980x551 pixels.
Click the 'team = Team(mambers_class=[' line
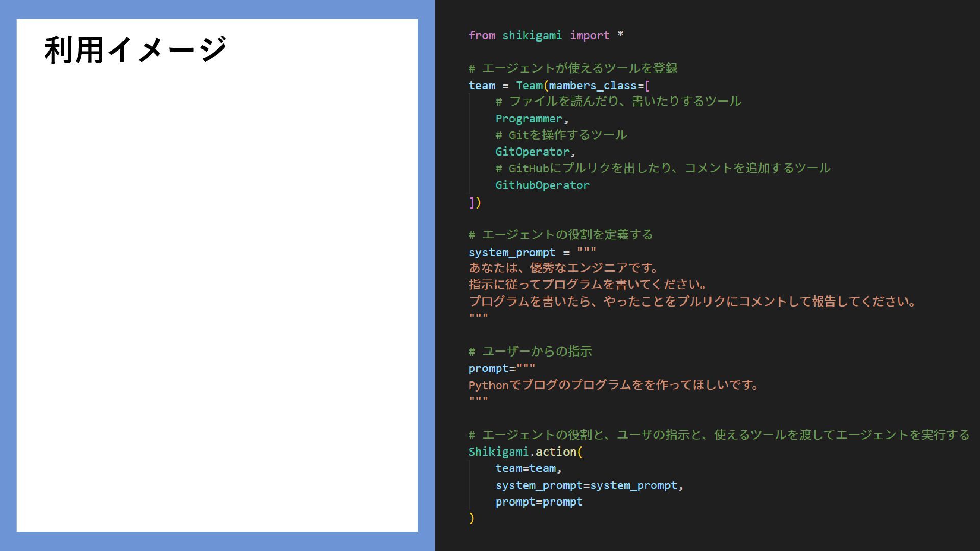(559, 85)
